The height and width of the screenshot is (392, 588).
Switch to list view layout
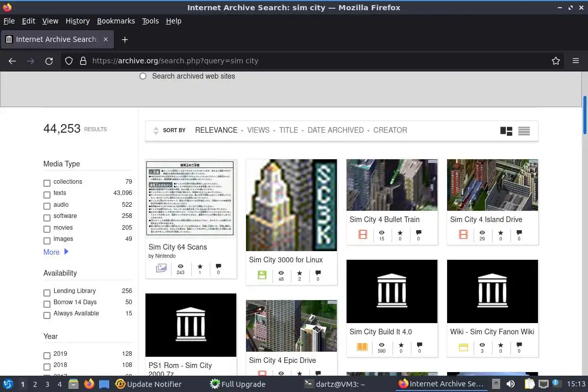click(524, 131)
